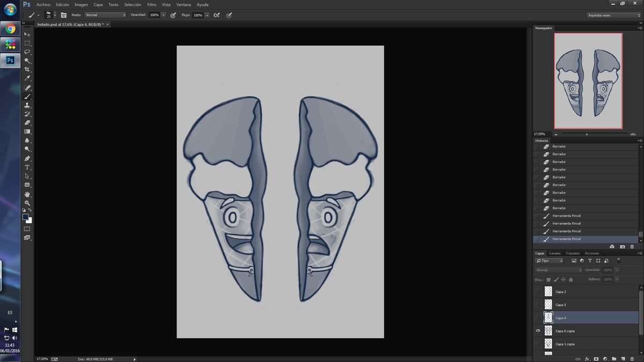
Task: Filter layers by text type
Action: pyautogui.click(x=590, y=261)
